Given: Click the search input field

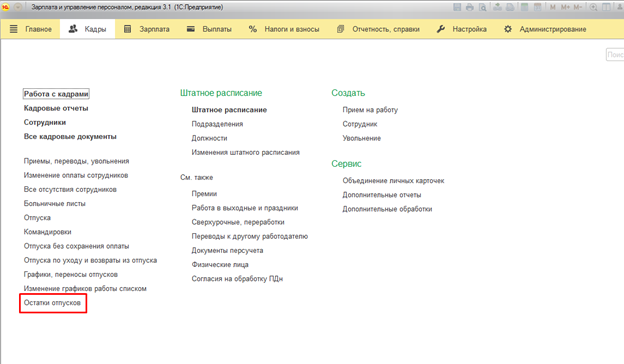Looking at the screenshot, I should point(615,55).
